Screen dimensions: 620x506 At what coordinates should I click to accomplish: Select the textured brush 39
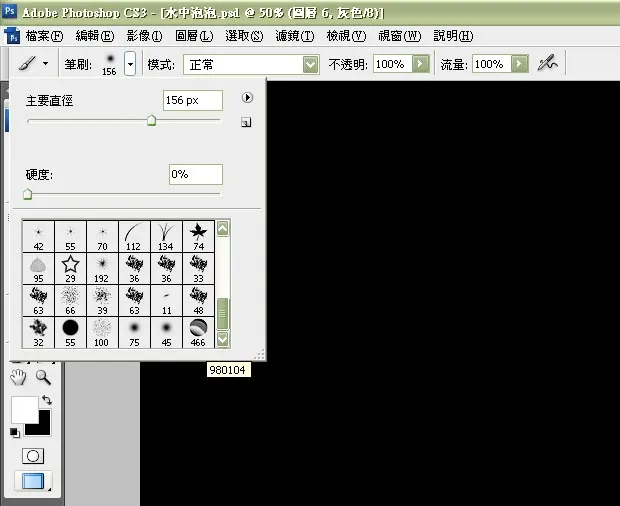click(x=102, y=300)
